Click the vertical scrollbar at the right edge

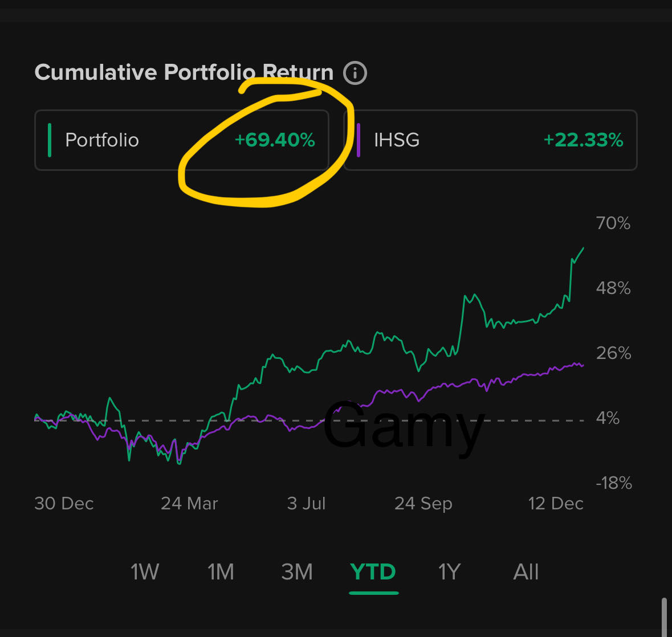(x=663, y=616)
